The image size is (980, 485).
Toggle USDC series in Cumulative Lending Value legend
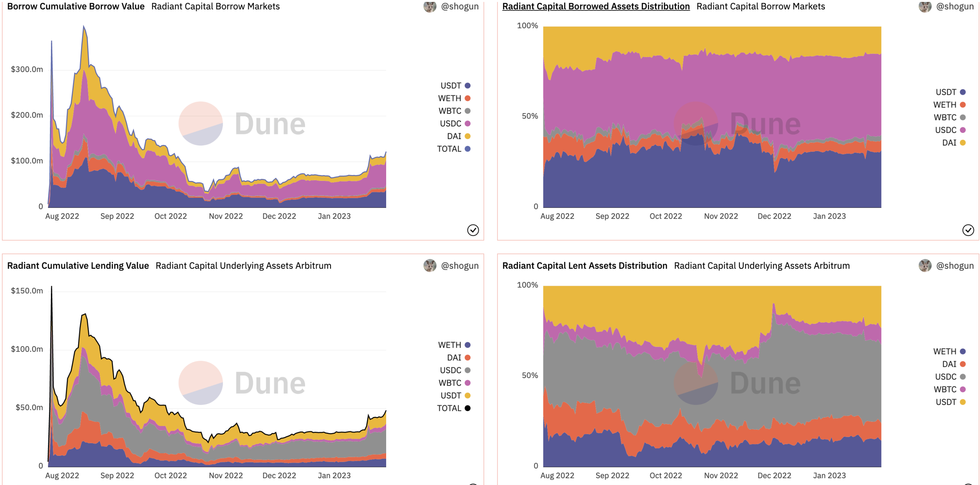tap(455, 370)
